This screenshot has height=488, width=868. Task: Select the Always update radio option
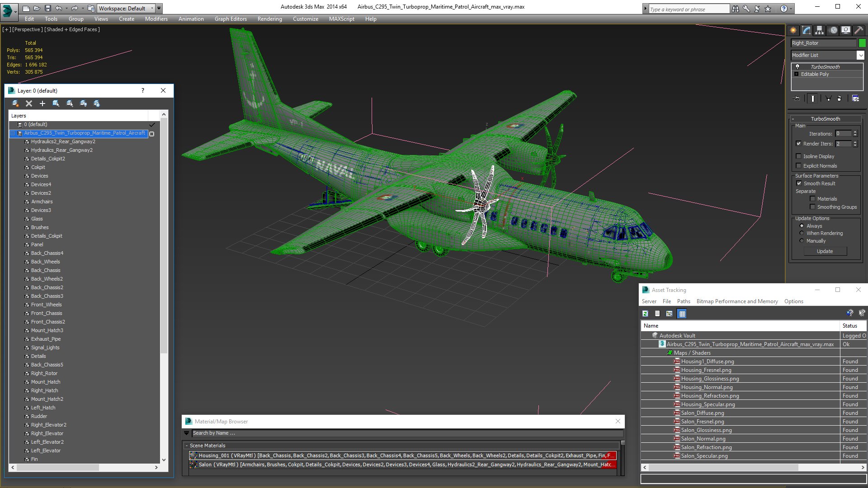pos(802,226)
